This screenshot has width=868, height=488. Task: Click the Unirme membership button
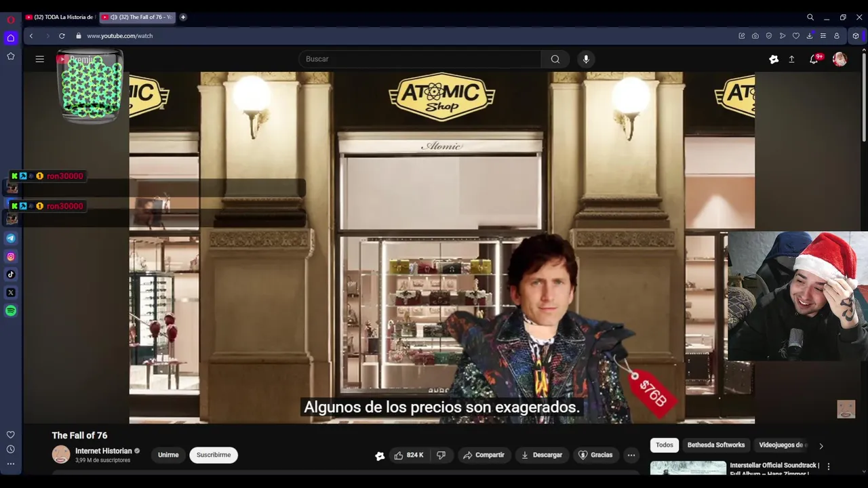click(168, 455)
